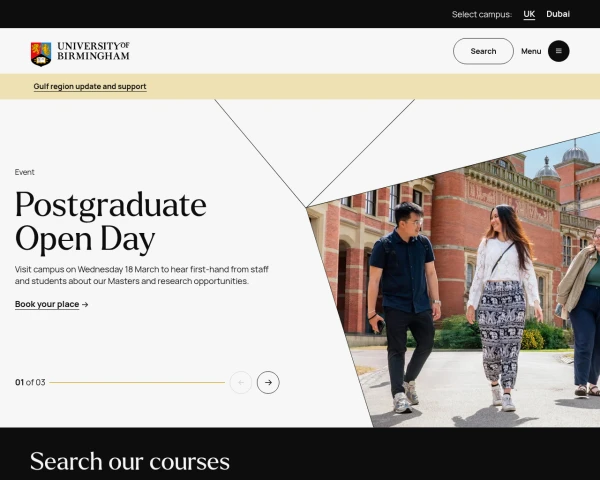
Task: Click the Postgraduate Open Day heading
Action: click(111, 222)
